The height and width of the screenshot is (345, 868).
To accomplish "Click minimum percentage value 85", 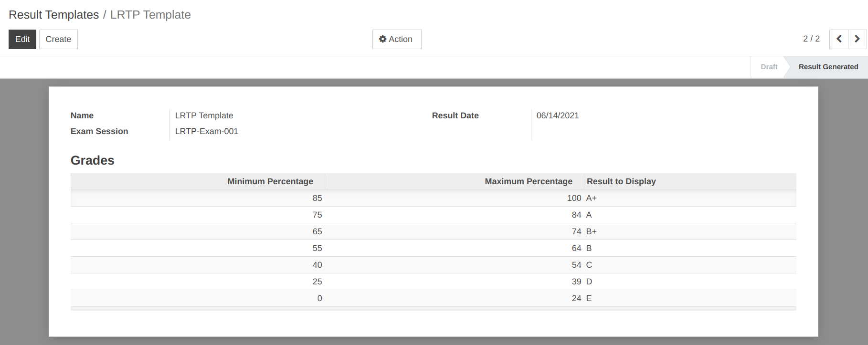I will coord(317,198).
